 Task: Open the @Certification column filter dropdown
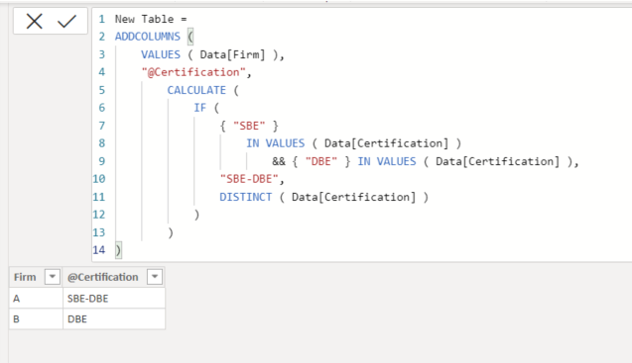point(155,277)
